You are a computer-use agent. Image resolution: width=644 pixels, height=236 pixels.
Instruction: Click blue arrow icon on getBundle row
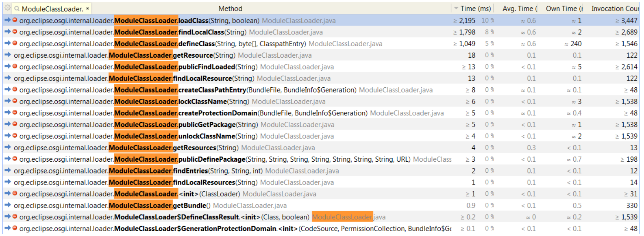point(7,205)
